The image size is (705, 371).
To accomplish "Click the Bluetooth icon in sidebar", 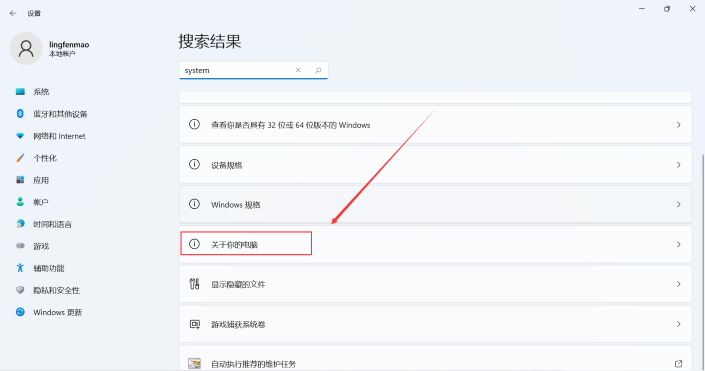I will click(x=20, y=114).
